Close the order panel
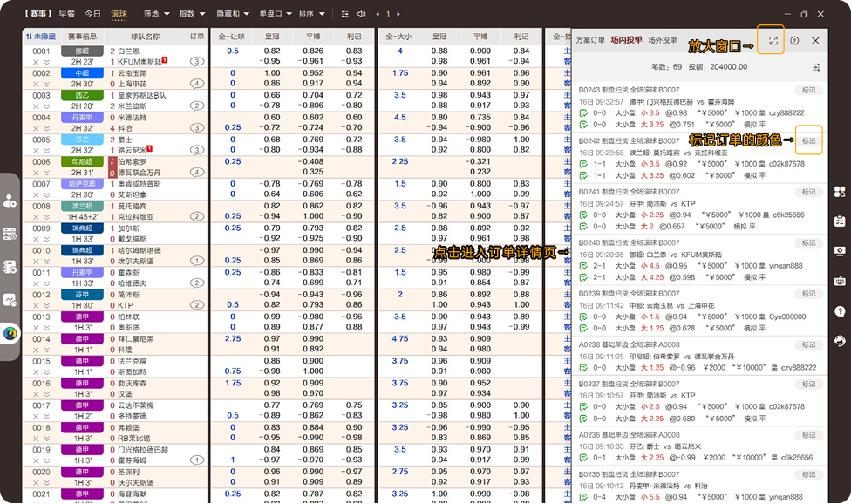 pos(815,41)
